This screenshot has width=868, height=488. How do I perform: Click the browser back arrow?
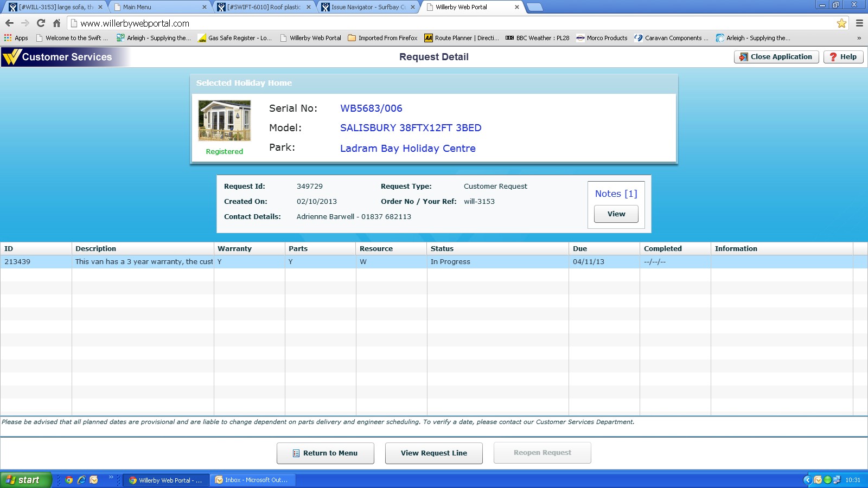9,23
